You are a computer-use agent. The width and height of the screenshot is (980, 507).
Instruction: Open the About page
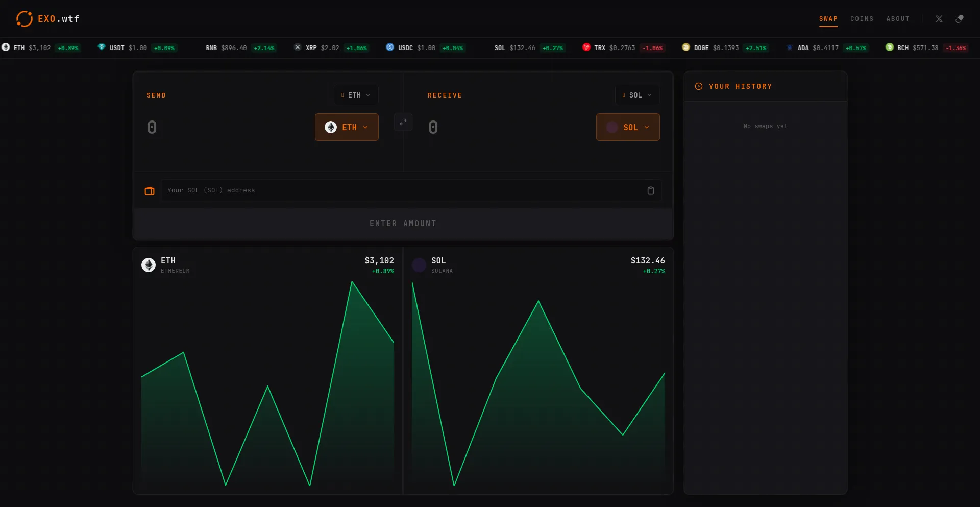897,19
